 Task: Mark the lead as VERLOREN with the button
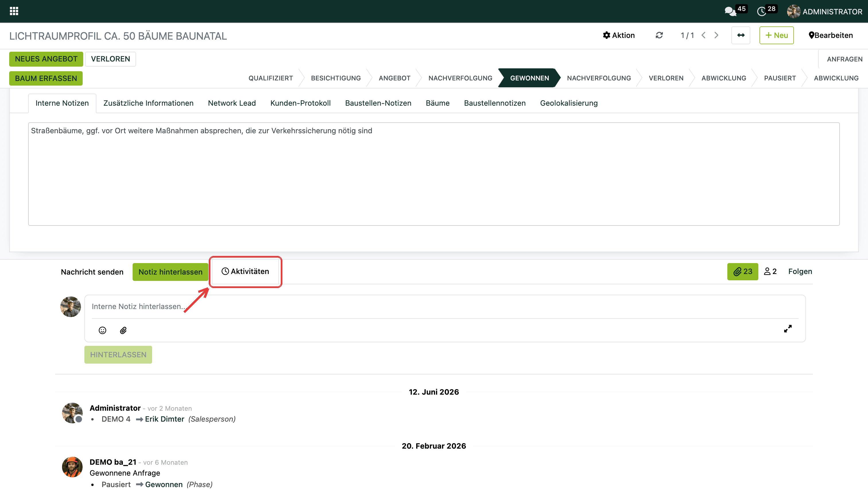click(111, 59)
